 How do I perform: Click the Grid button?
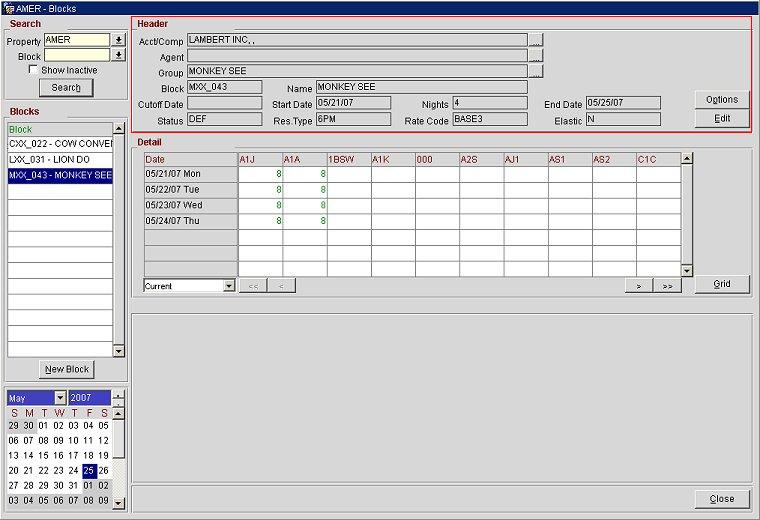pos(721,284)
